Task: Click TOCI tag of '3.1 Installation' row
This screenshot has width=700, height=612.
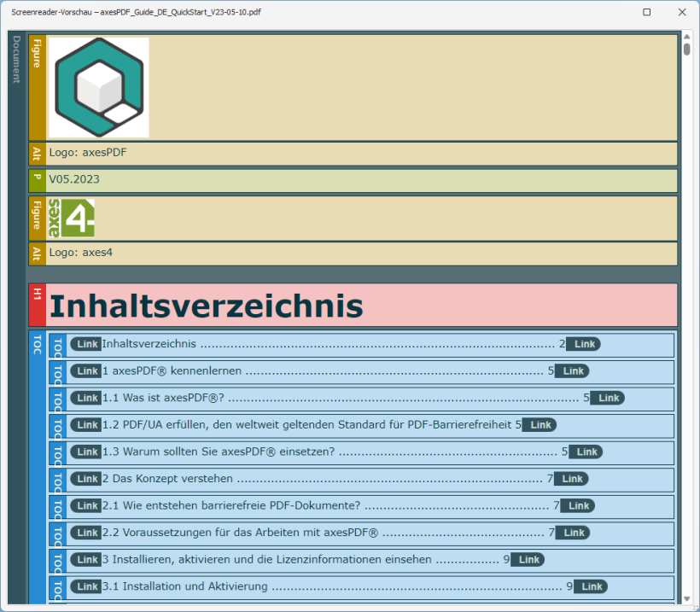Action: point(58,588)
